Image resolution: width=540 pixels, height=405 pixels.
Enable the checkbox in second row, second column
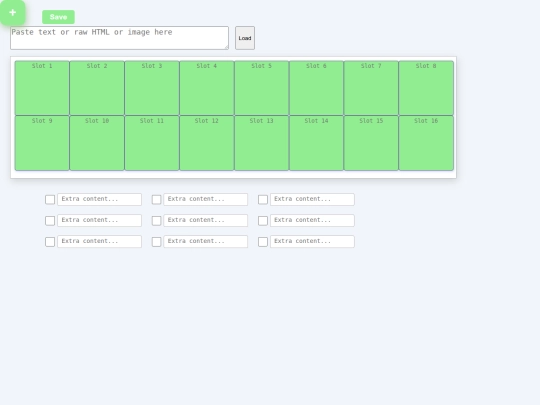tap(156, 221)
